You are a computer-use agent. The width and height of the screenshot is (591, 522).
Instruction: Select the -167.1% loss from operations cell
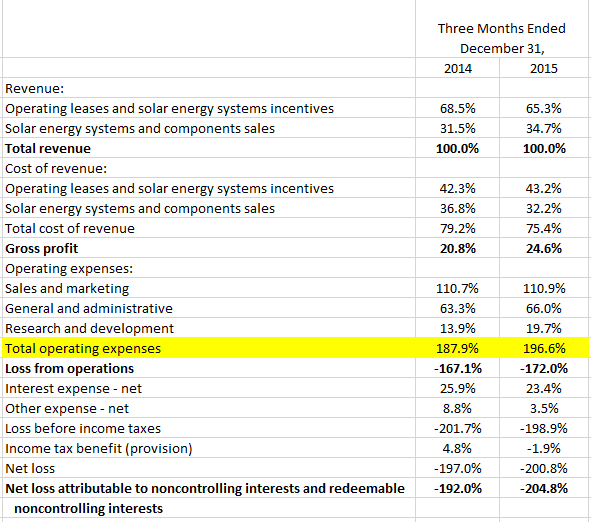click(458, 368)
